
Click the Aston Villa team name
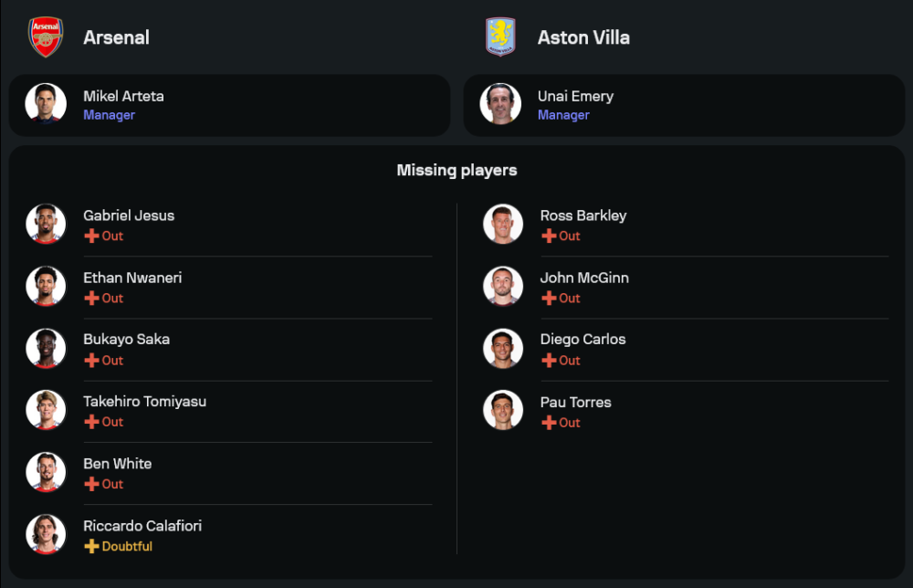[583, 37]
